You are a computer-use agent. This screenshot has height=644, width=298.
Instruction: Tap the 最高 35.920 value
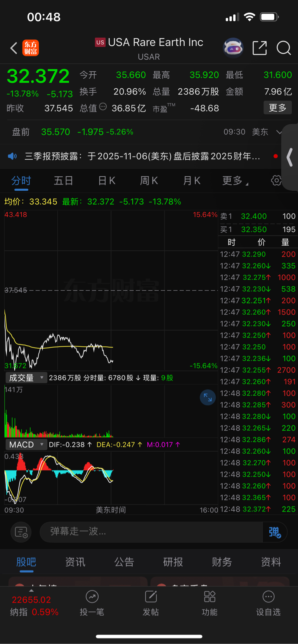click(204, 75)
